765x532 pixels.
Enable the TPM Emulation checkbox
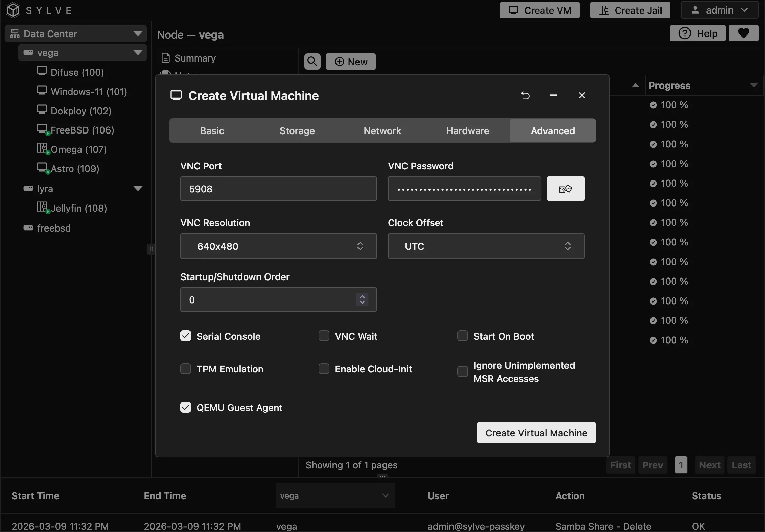(x=186, y=369)
